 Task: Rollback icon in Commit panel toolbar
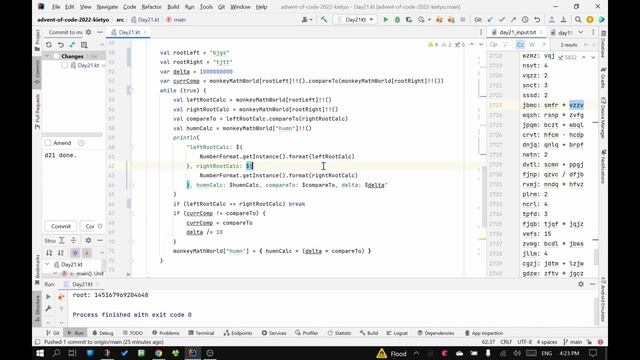pyautogui.click(x=60, y=44)
